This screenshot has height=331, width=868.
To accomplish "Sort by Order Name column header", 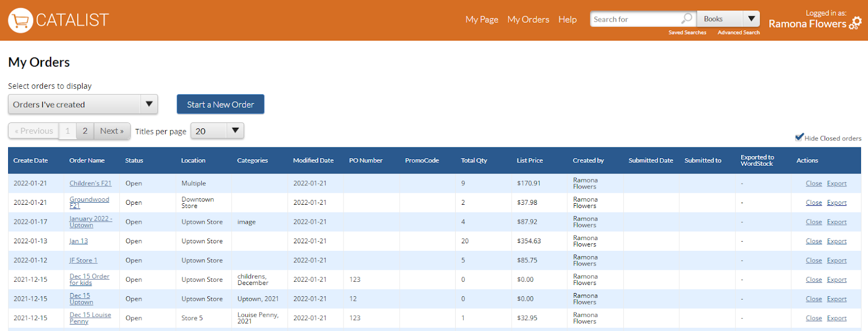I will 87,160.
